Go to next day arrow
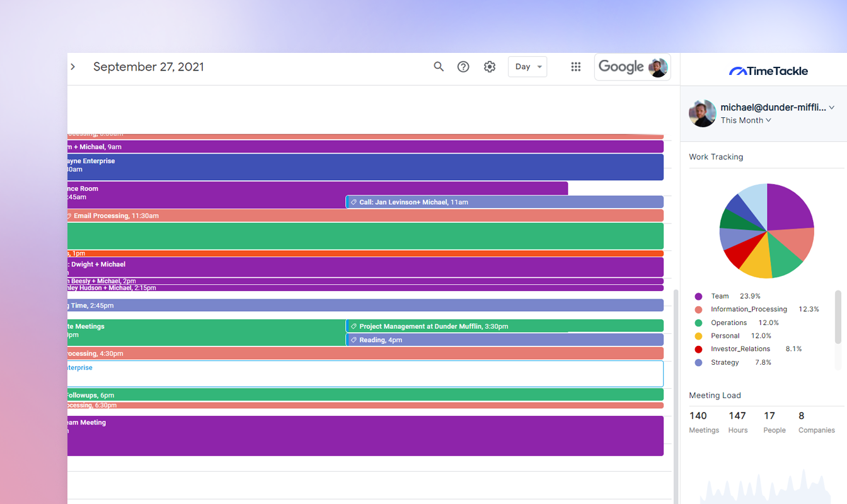Viewport: 847px width, 504px height. tap(73, 67)
